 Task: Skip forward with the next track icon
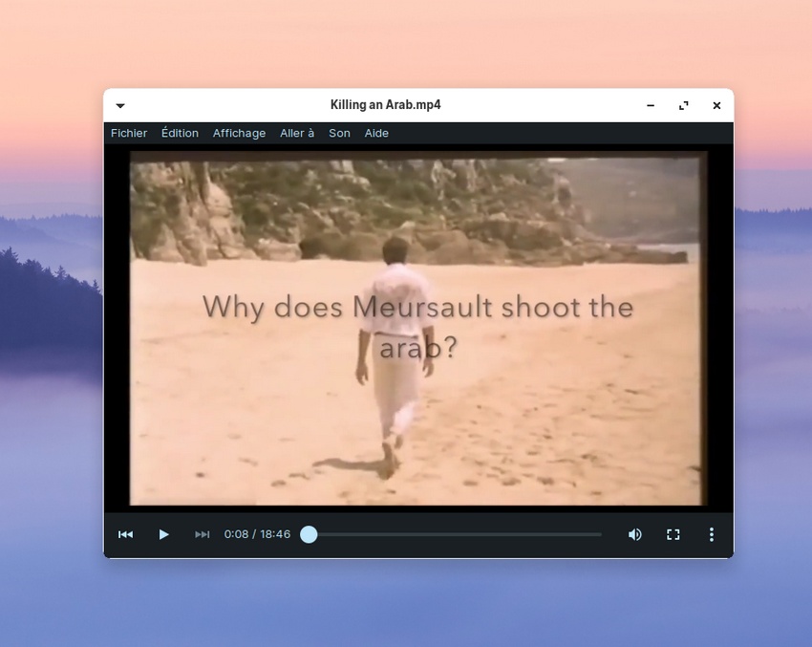[x=202, y=534]
